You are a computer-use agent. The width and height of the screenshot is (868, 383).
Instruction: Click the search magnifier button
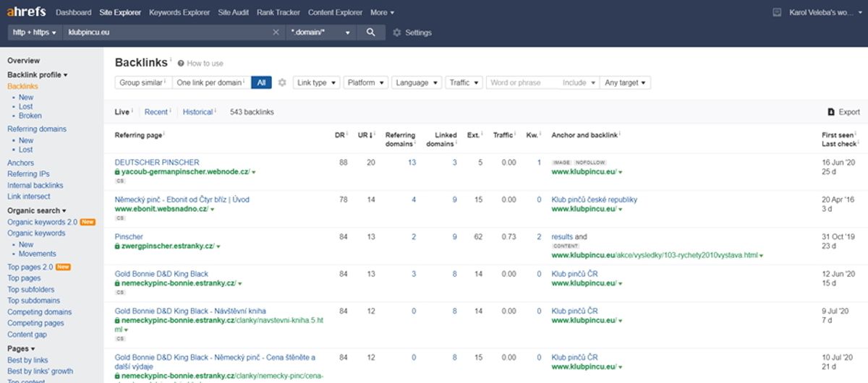point(371,33)
